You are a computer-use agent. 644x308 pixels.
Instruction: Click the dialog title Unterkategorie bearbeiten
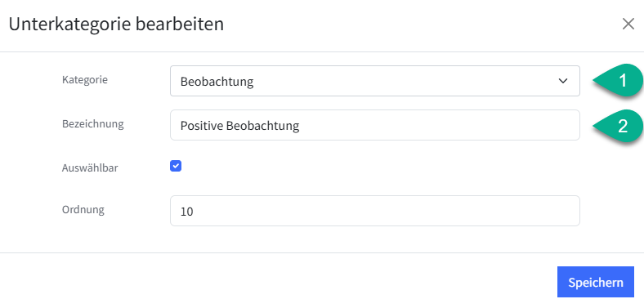pos(116,25)
